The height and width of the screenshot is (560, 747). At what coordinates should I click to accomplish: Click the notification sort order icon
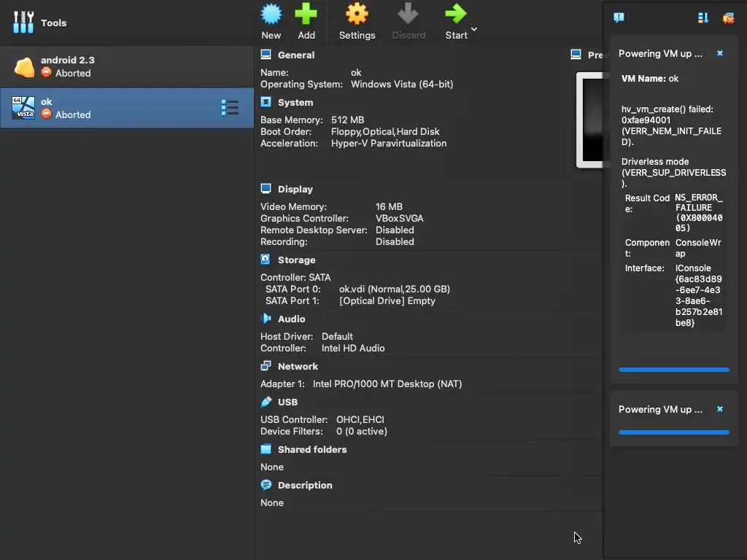pos(703,17)
